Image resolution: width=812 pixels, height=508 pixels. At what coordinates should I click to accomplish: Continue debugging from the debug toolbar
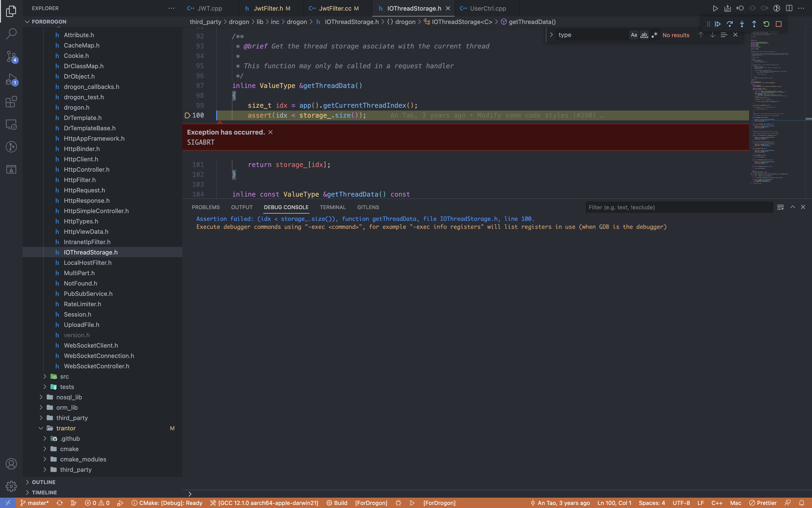718,24
